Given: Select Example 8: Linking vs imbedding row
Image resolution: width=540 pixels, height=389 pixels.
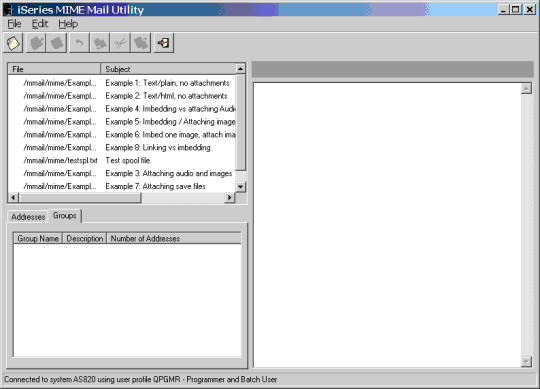Looking at the screenshot, I should (x=122, y=148).
